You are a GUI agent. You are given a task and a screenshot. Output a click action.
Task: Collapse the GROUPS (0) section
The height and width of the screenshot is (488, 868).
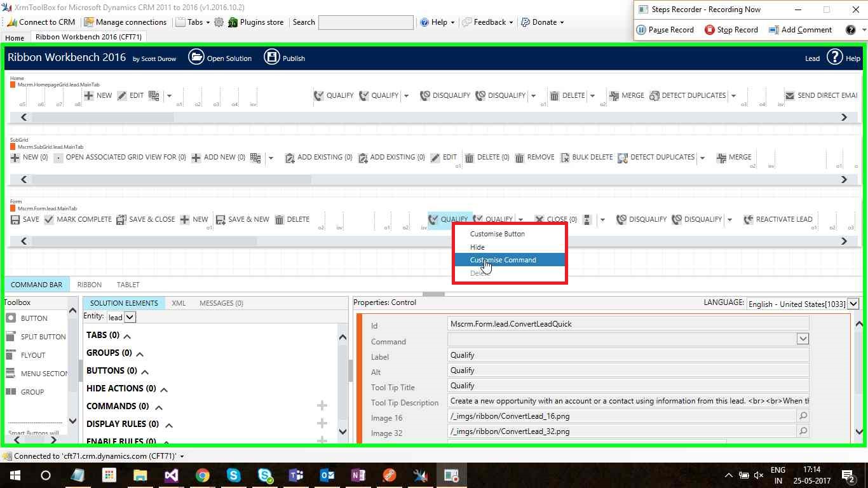(140, 354)
